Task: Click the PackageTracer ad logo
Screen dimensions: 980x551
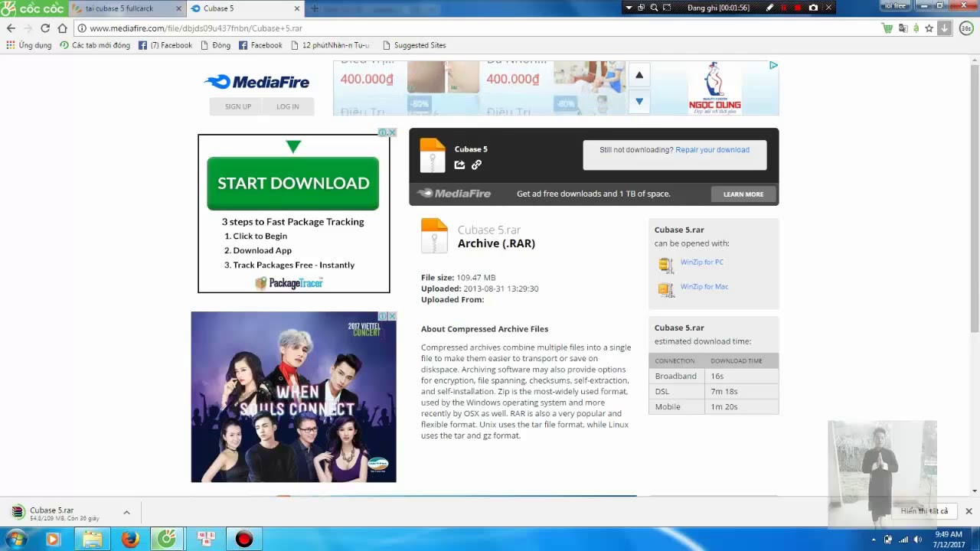Action: [x=289, y=283]
